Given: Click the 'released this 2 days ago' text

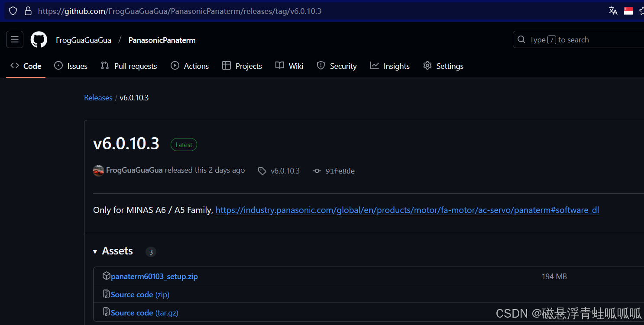Looking at the screenshot, I should point(205,170).
